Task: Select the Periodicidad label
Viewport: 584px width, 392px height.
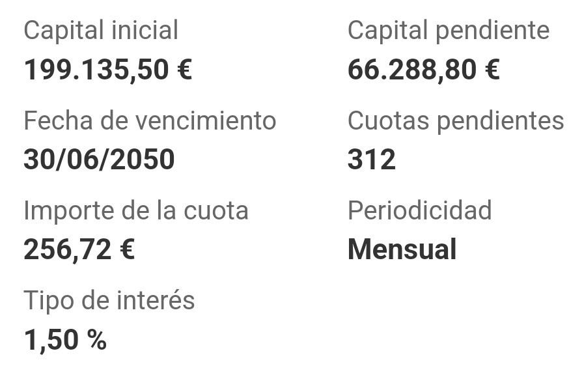Action: [420, 210]
